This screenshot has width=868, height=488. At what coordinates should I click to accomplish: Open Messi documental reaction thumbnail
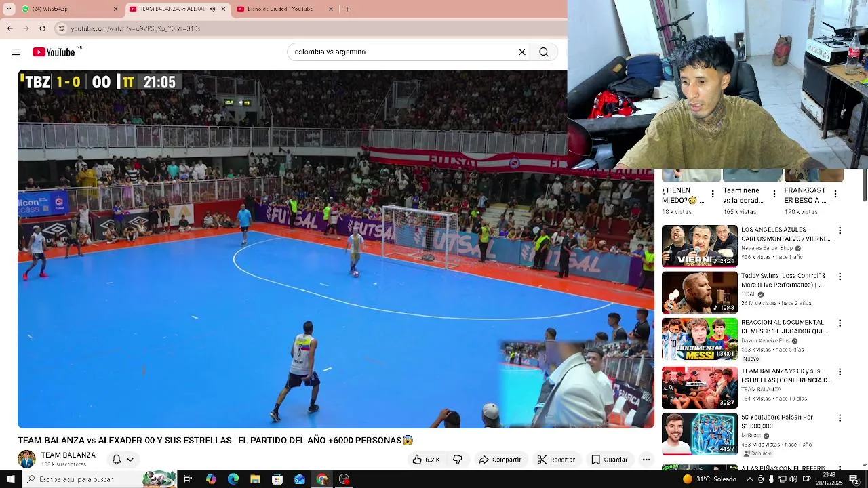pos(699,339)
